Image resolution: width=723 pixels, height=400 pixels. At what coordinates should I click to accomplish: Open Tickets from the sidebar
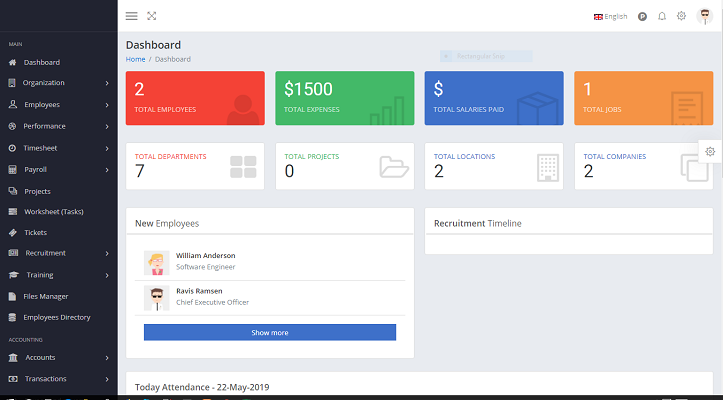(x=36, y=232)
